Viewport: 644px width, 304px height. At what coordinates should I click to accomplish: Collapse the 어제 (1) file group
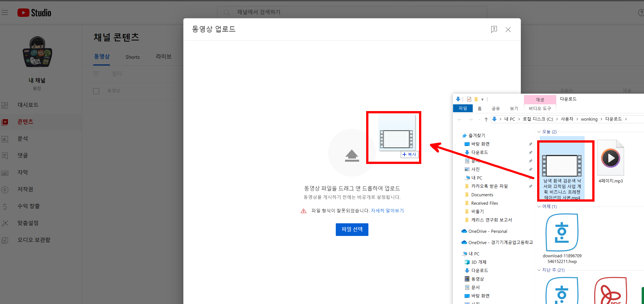pos(539,207)
